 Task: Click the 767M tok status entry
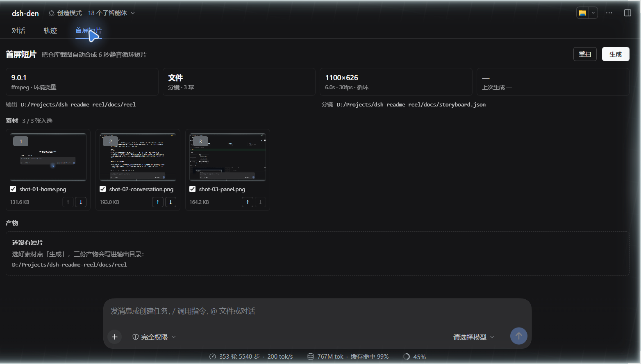[348, 357]
